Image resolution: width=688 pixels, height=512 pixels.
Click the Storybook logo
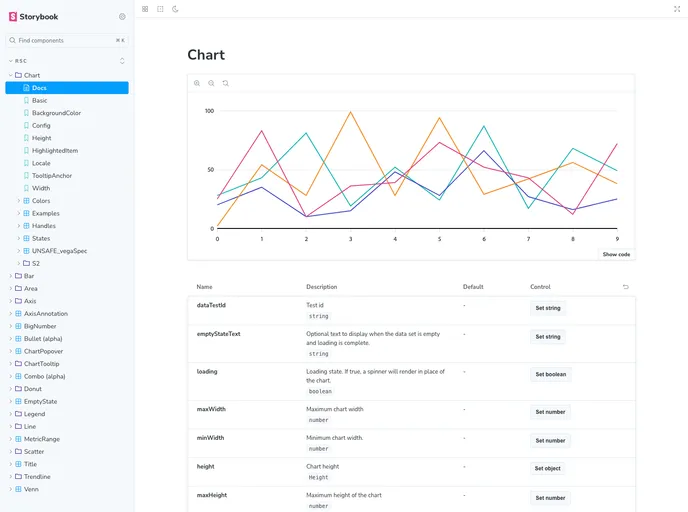[33, 17]
